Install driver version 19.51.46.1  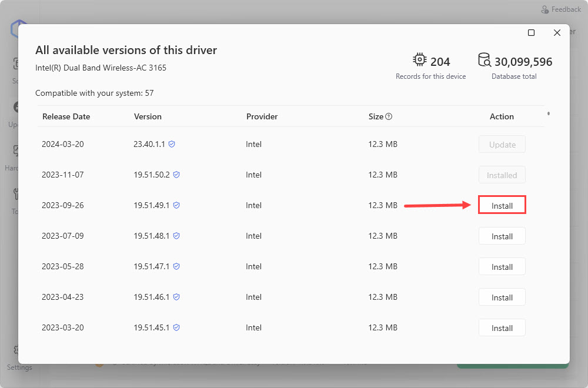[x=502, y=297]
